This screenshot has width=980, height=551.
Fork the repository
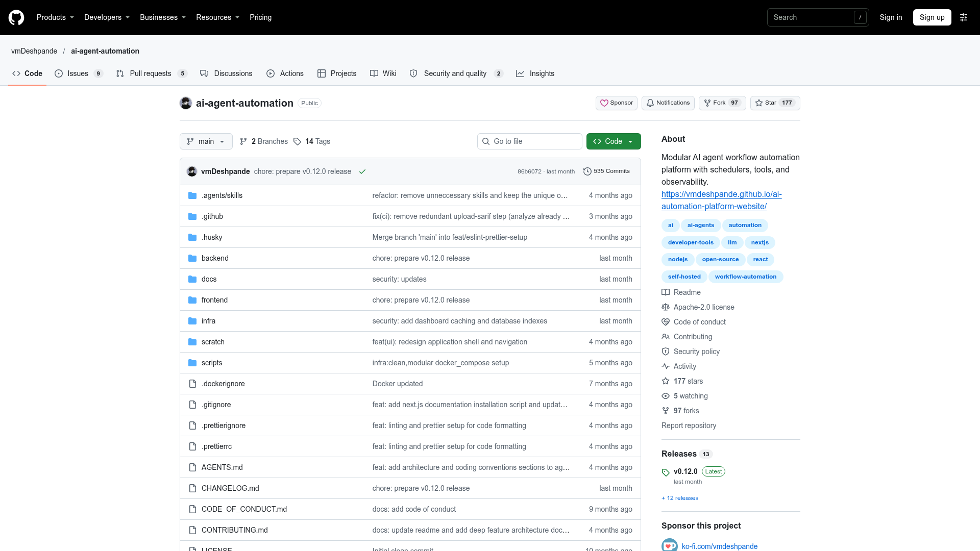point(722,103)
